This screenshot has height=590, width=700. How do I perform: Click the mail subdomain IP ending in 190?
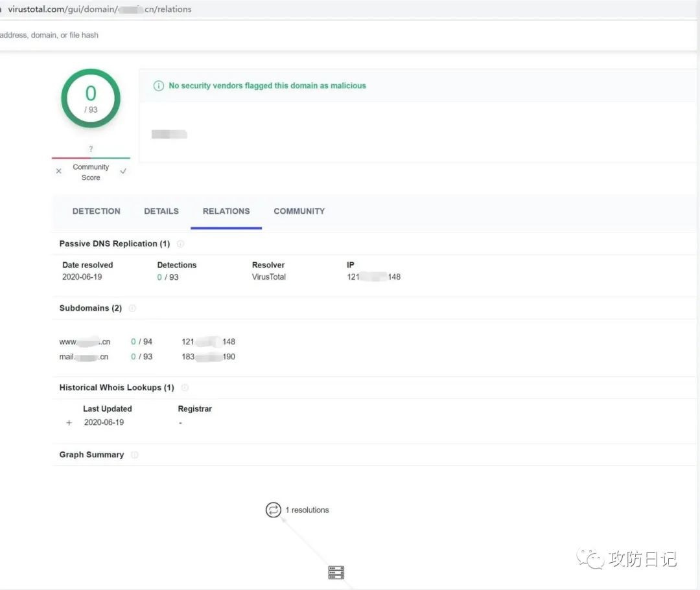(209, 357)
